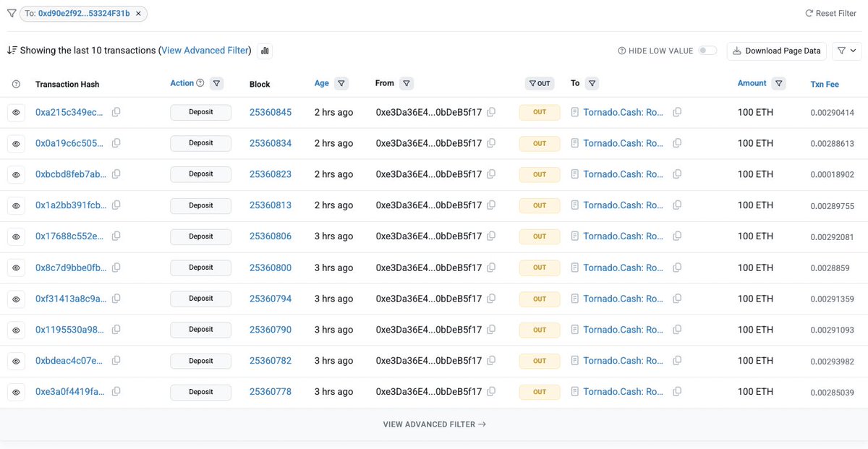This screenshot has width=868, height=449.
Task: Copy Tornado.Cash address in block 25360800 row
Action: coord(677,268)
